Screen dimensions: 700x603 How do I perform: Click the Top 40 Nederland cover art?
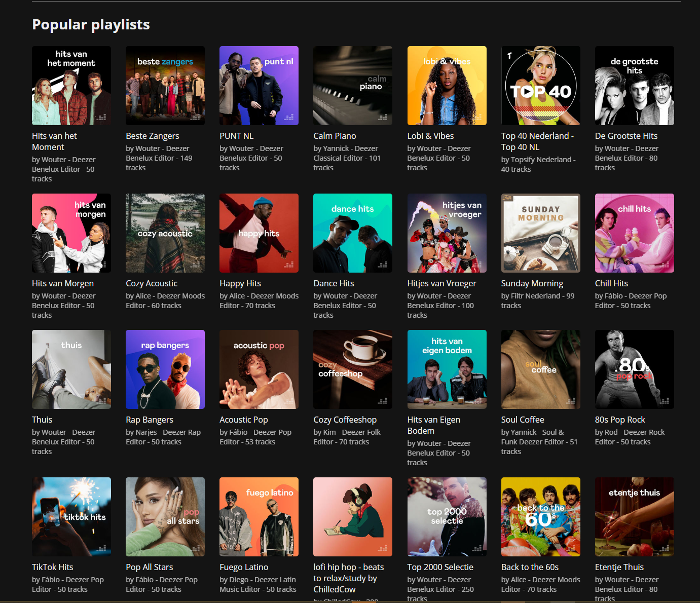click(540, 86)
